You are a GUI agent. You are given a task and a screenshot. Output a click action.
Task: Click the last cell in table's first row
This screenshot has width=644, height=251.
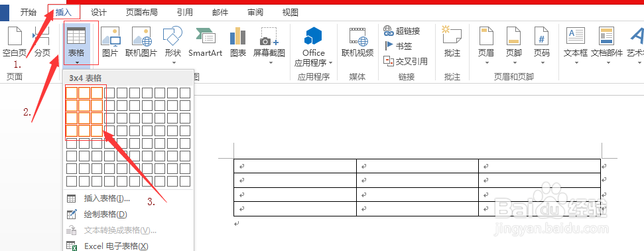539,166
